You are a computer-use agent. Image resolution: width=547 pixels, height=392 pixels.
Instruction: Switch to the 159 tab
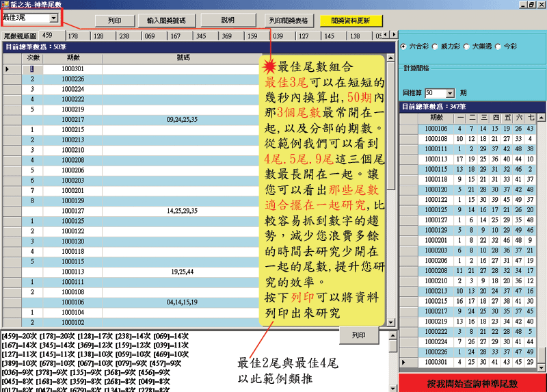257,36
